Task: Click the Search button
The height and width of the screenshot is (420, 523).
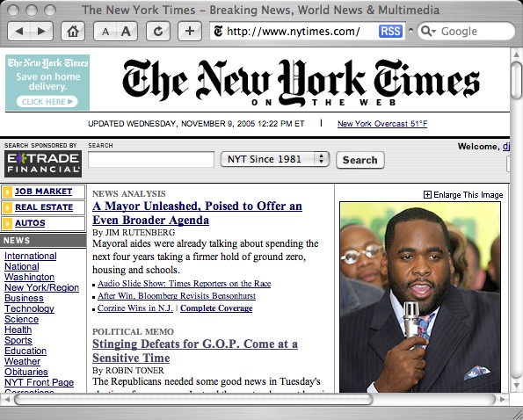Action: coord(360,160)
